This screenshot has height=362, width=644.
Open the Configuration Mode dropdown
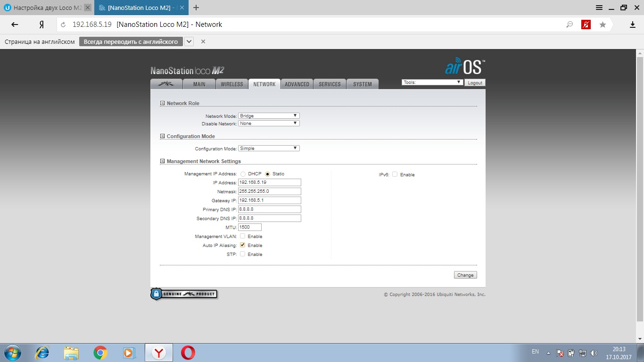point(269,148)
